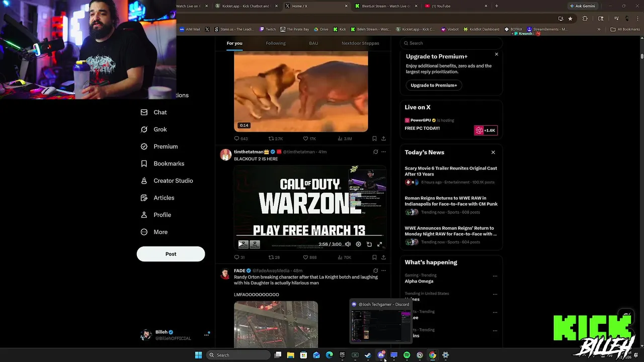Screen dimensions: 644x362
Task: Open more options on timthetatman post
Action: coord(383,152)
